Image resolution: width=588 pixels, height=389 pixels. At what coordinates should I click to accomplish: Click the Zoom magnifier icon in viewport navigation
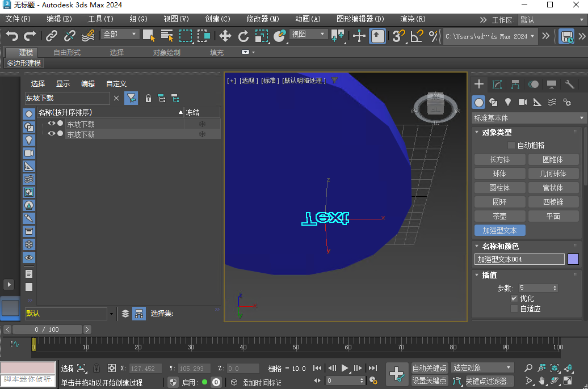tap(529, 367)
